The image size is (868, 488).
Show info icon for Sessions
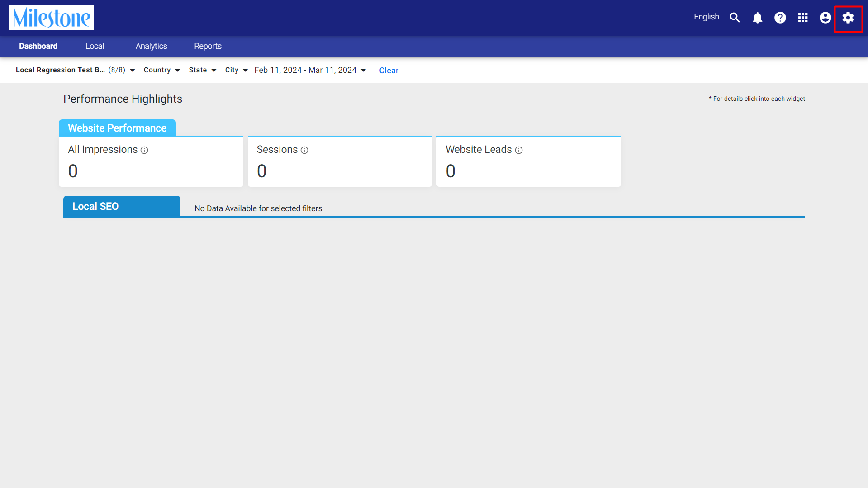304,150
